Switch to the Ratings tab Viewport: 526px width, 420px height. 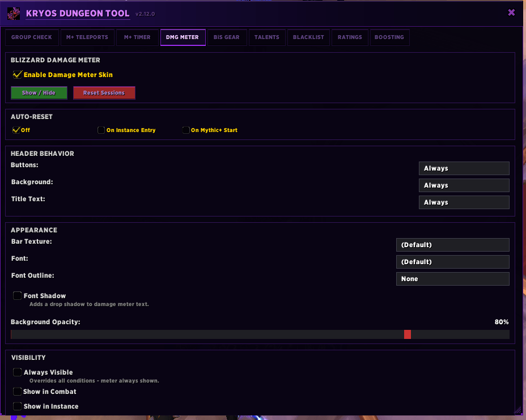pyautogui.click(x=350, y=37)
